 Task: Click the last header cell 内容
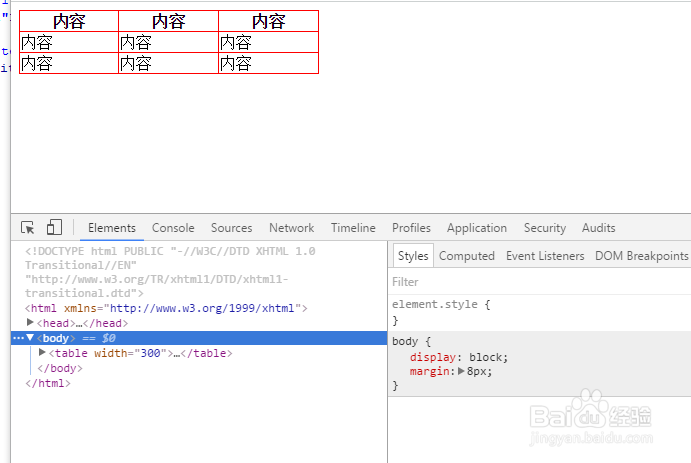268,21
